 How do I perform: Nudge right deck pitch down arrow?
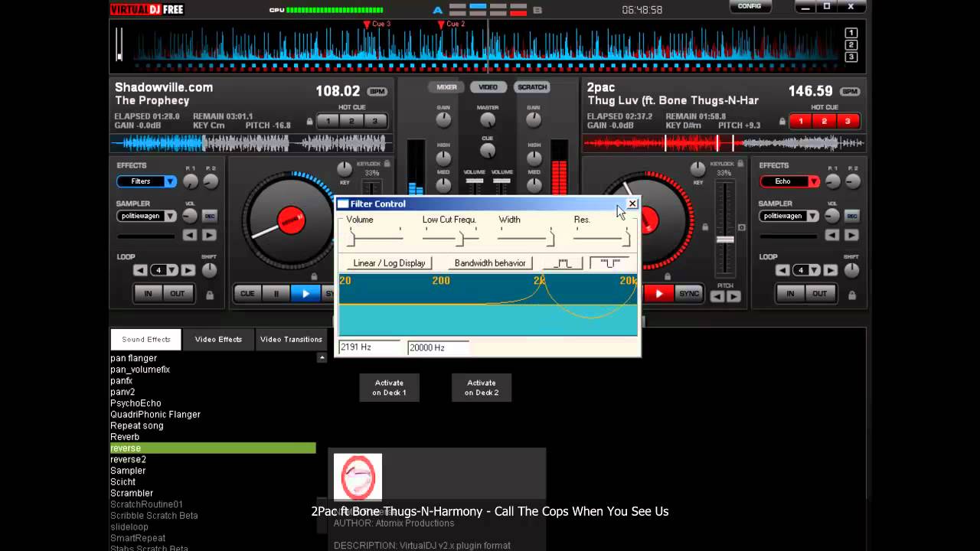pyautogui.click(x=718, y=296)
